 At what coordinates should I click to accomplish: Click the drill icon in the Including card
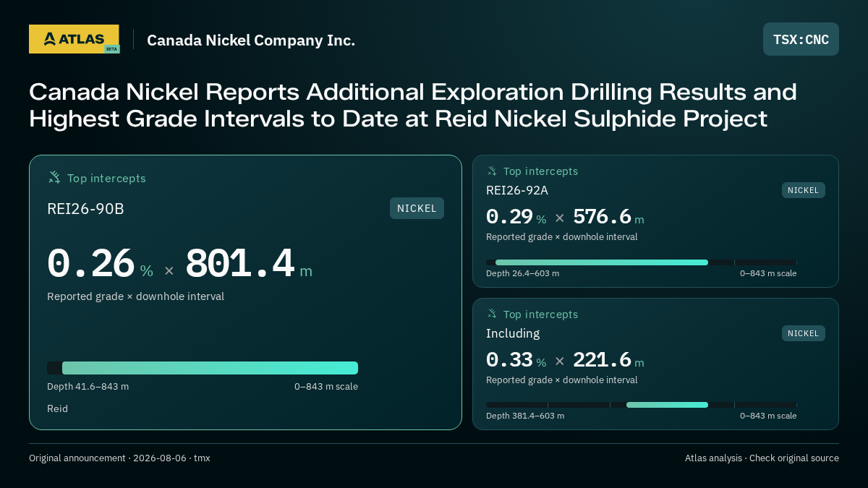(492, 314)
